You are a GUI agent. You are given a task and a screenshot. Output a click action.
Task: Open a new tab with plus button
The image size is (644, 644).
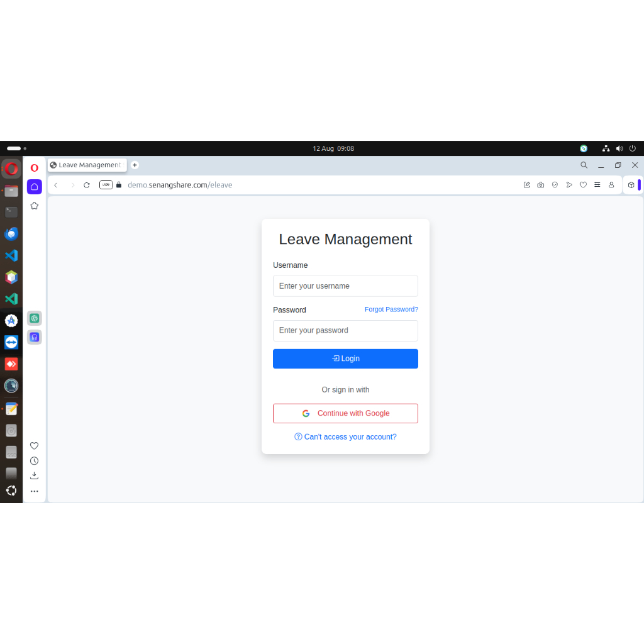(135, 165)
